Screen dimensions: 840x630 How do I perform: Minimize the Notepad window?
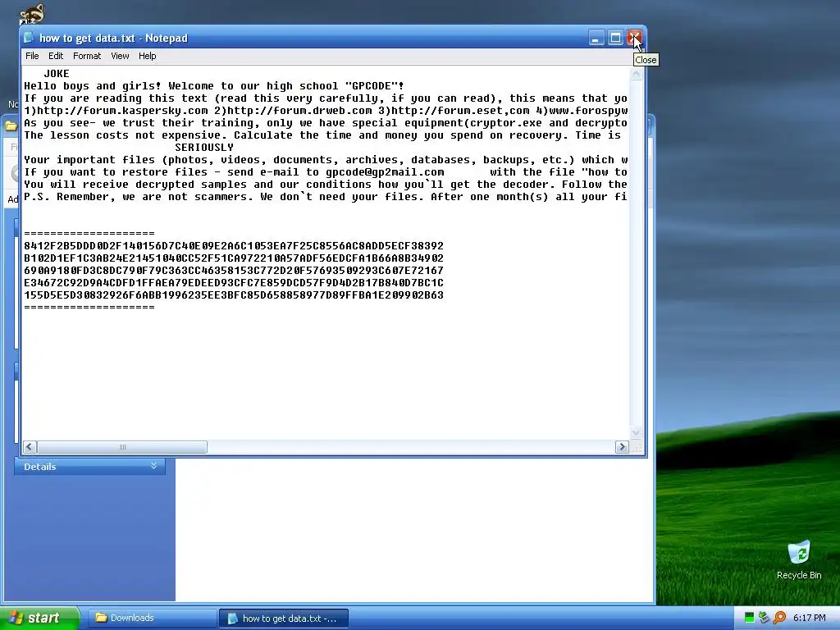point(596,38)
